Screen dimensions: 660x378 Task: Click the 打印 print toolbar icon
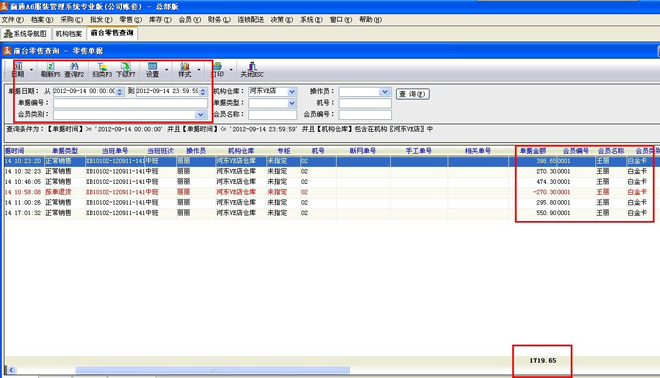pyautogui.click(x=217, y=66)
